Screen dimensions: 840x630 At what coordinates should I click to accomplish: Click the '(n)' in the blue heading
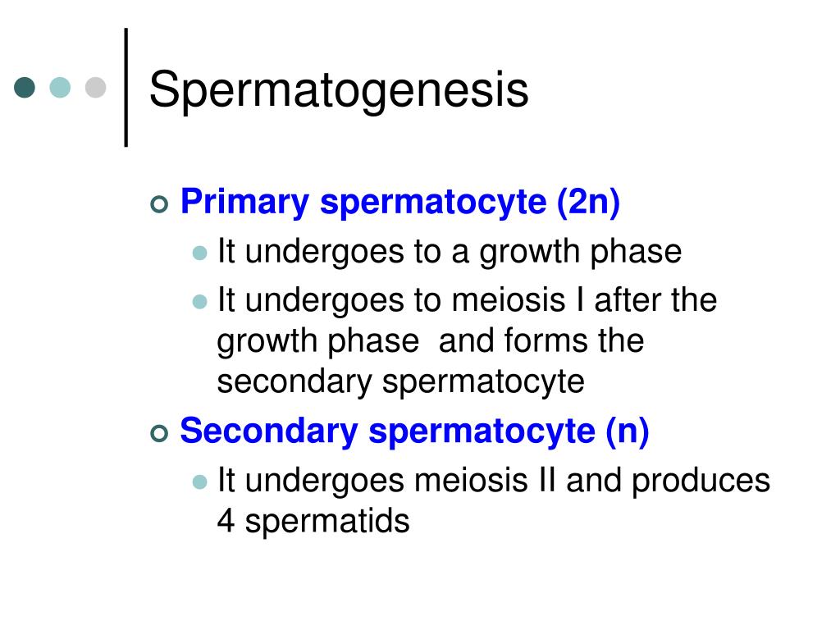click(628, 431)
